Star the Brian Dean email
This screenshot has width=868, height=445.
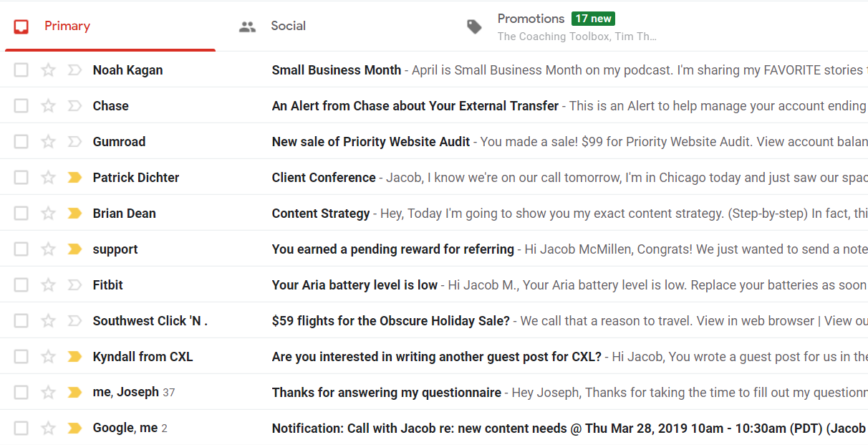[x=48, y=214]
